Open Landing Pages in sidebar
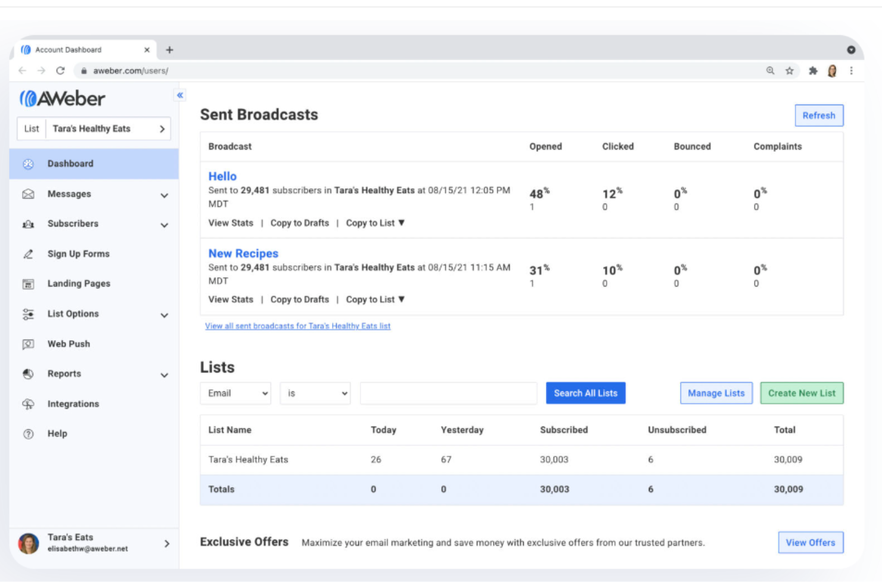 79,284
